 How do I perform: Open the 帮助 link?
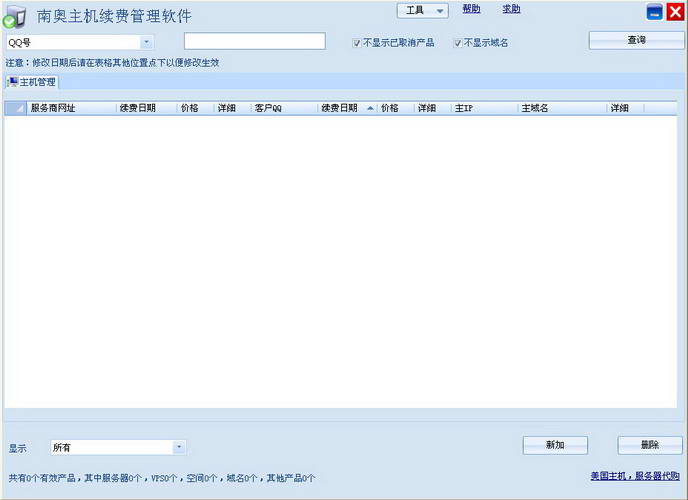[x=471, y=9]
